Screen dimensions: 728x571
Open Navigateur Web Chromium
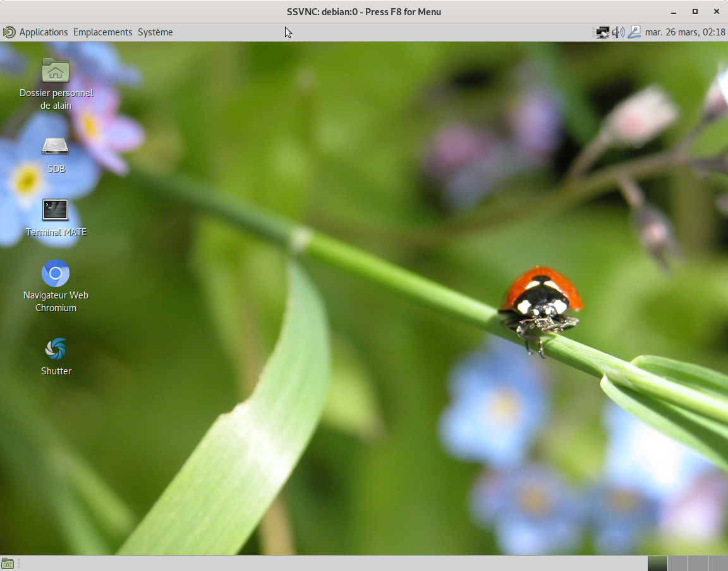pos(56,273)
